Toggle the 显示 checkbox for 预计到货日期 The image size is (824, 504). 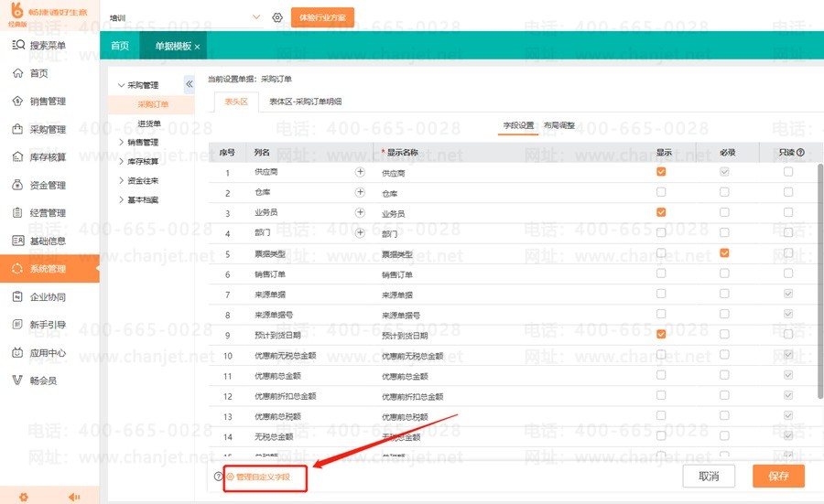click(661, 334)
